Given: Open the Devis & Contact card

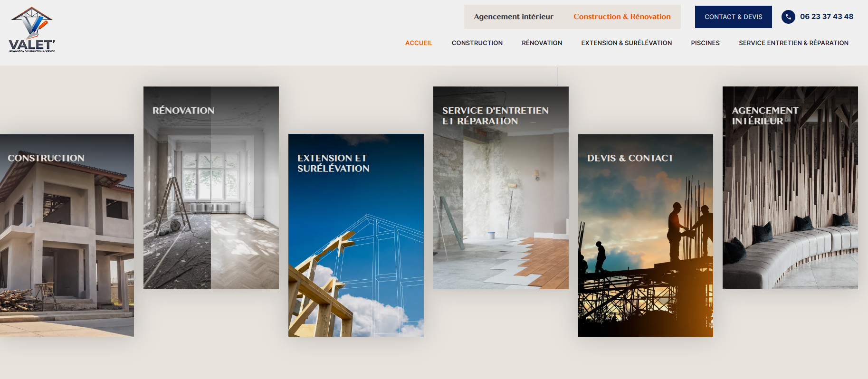Looking at the screenshot, I should coord(645,235).
